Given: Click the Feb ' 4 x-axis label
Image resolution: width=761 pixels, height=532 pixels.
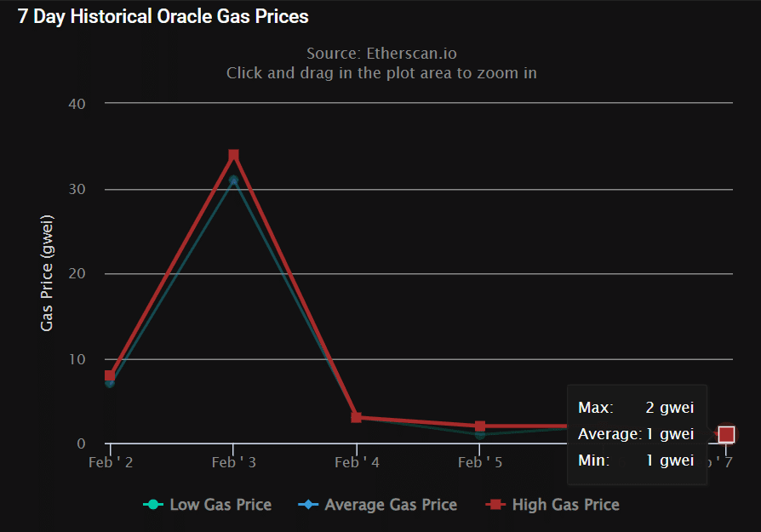Looking at the screenshot, I should (357, 462).
